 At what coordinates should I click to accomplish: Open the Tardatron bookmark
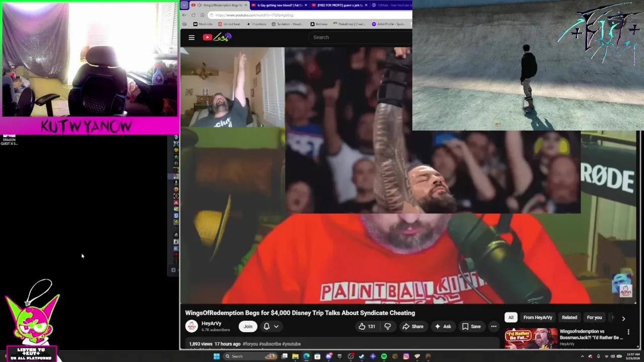tap(288, 24)
